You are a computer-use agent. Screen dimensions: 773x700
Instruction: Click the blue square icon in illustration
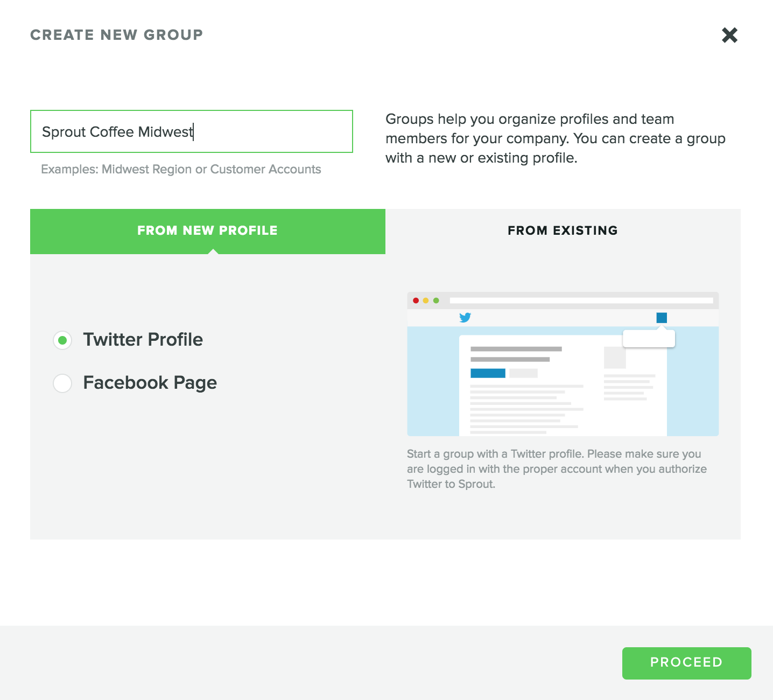[662, 318]
